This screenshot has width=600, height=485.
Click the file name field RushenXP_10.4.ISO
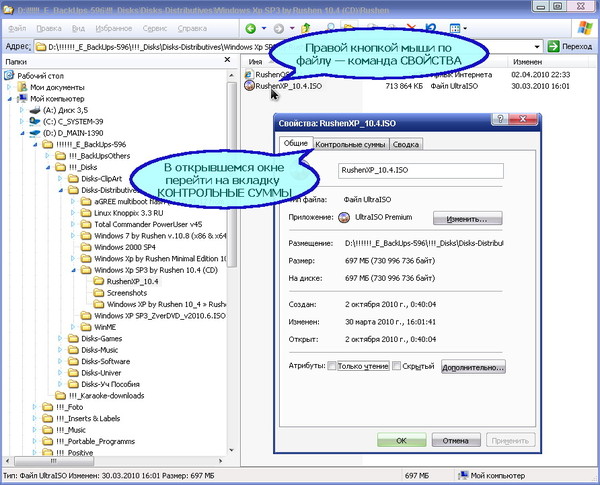(x=421, y=171)
